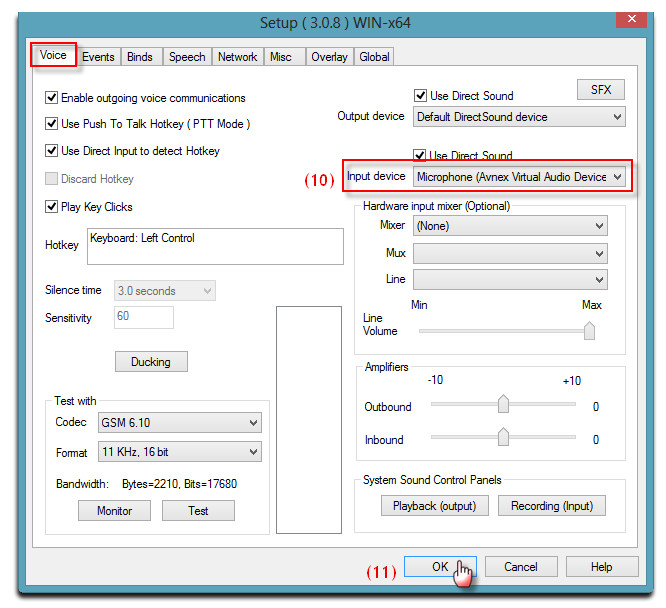Expand the Mixer dropdown

(510, 226)
